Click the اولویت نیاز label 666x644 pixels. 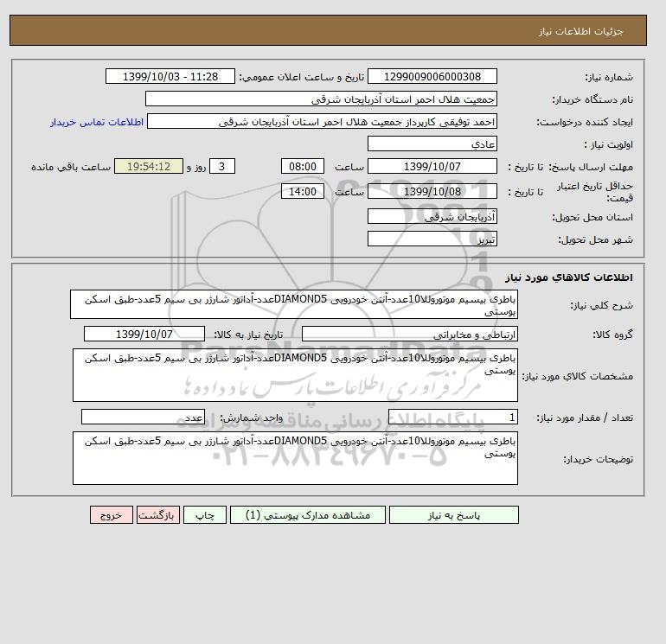coord(608,144)
